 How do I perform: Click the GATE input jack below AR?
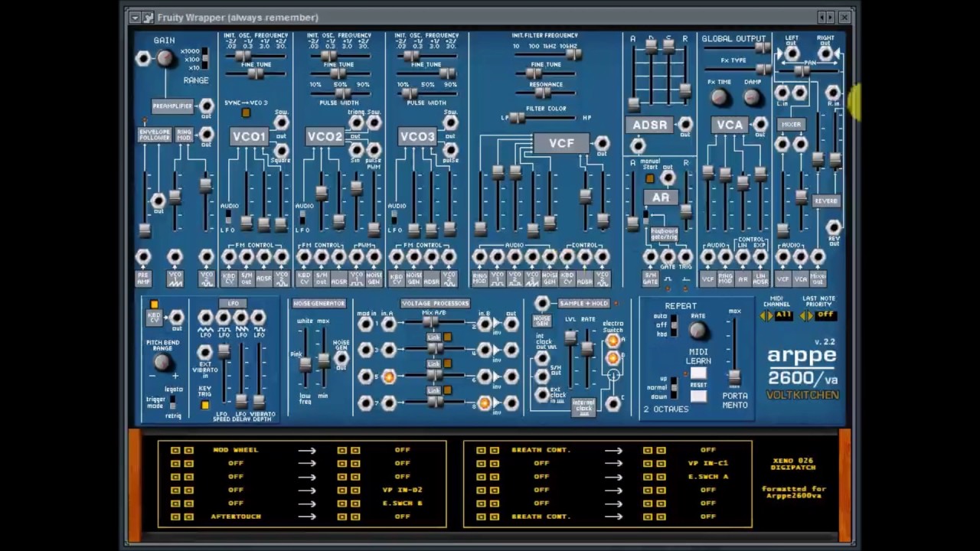(668, 257)
